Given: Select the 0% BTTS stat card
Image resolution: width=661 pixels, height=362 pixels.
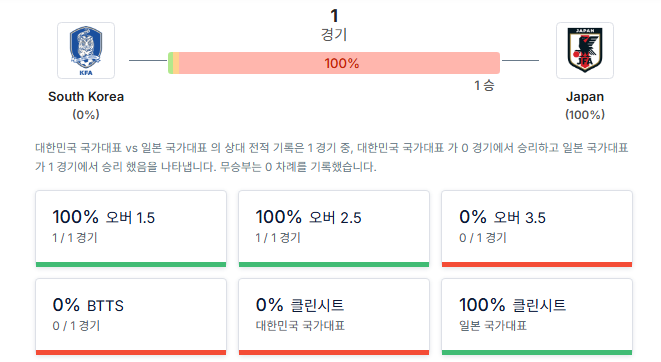Looking at the screenshot, I should [131, 316].
